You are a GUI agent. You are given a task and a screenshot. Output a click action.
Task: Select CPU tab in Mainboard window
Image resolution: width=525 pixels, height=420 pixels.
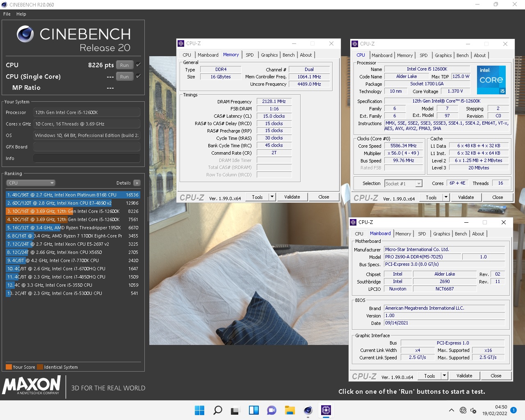pos(359,234)
